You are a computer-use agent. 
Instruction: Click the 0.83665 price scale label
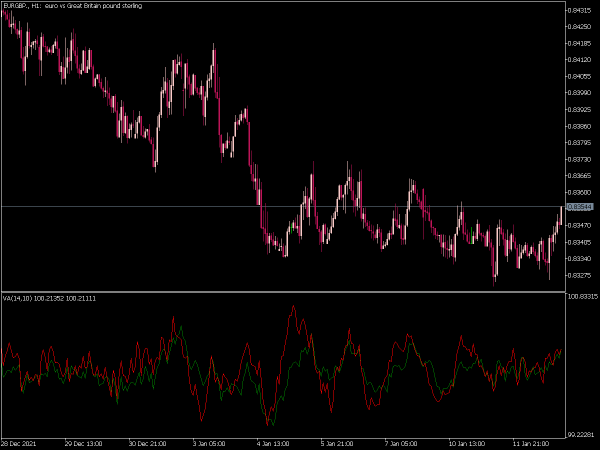pos(580,176)
